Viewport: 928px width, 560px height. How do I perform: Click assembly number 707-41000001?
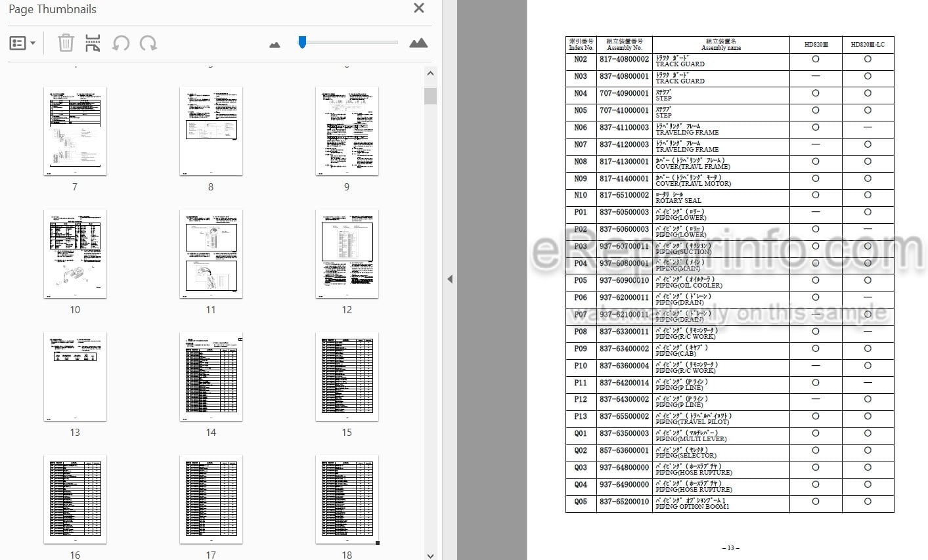click(624, 110)
